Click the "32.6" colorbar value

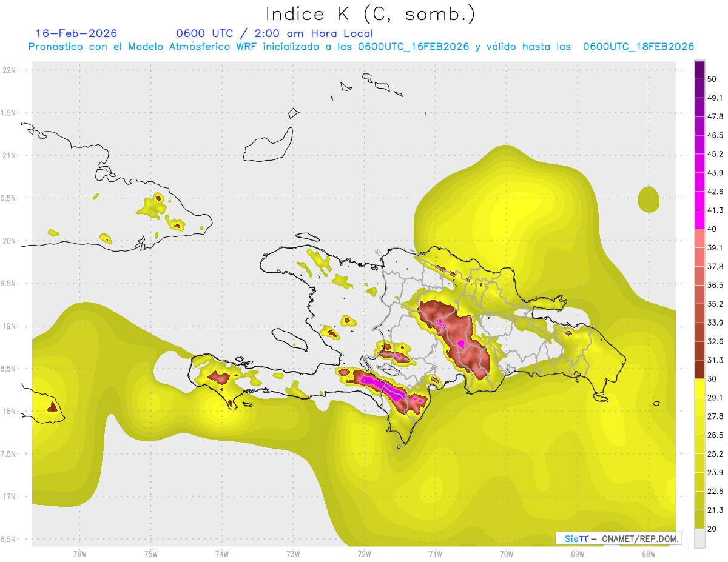(715, 342)
